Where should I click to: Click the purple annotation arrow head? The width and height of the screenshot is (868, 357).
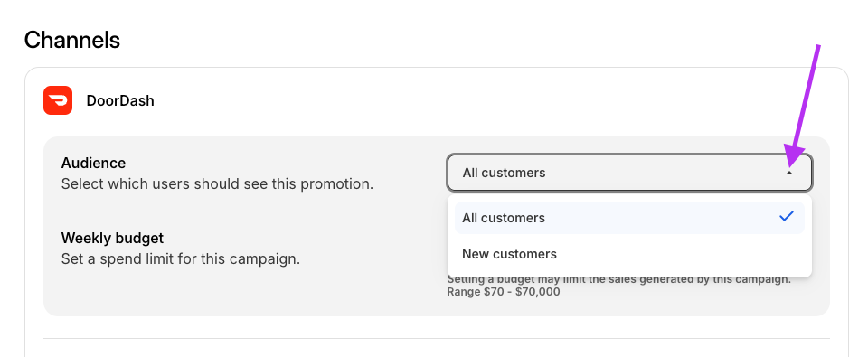coord(794,156)
